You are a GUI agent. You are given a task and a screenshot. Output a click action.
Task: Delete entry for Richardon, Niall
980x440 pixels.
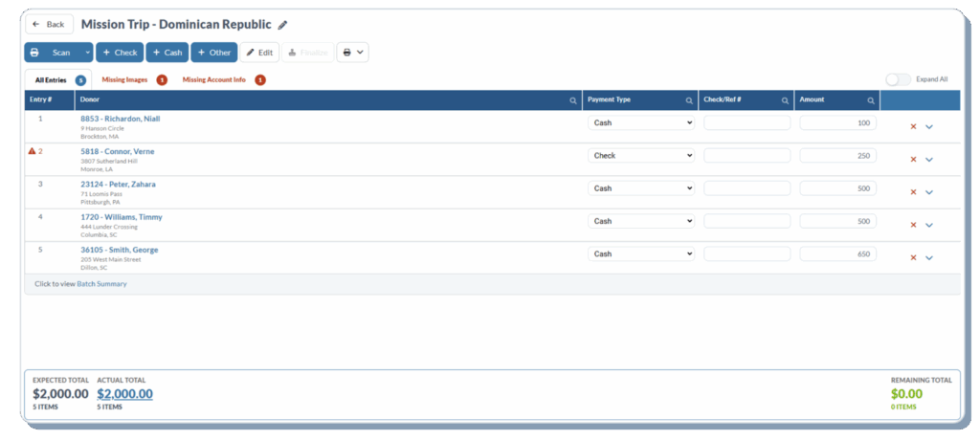913,126
